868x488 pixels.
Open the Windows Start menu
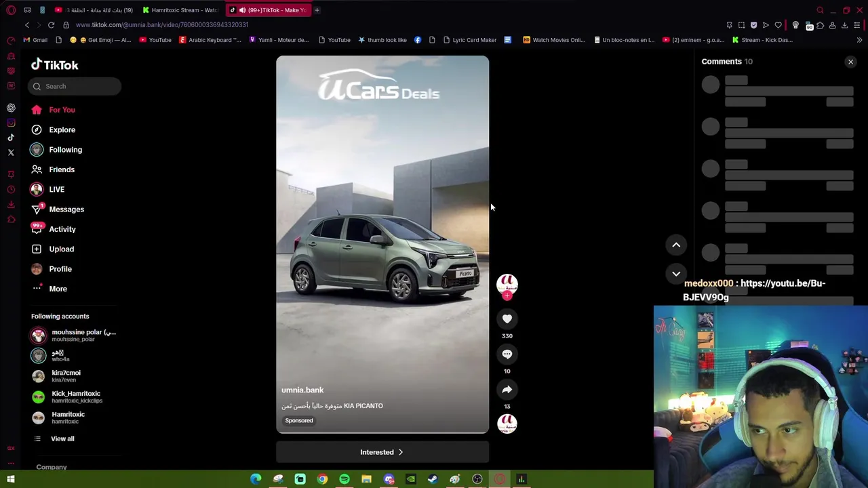pos(11,479)
